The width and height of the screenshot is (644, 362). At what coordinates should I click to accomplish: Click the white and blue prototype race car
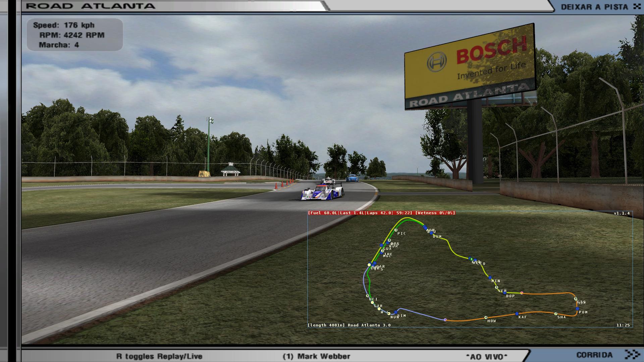[322, 193]
